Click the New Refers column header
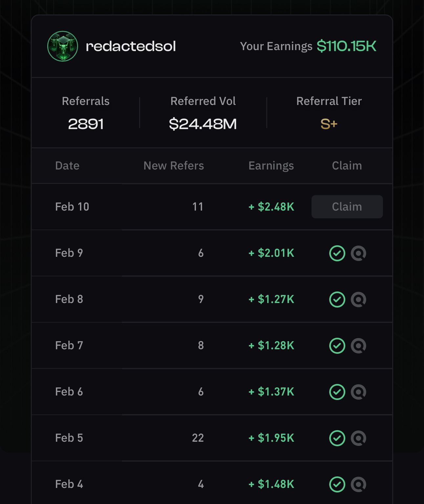424x504 pixels. tap(174, 166)
